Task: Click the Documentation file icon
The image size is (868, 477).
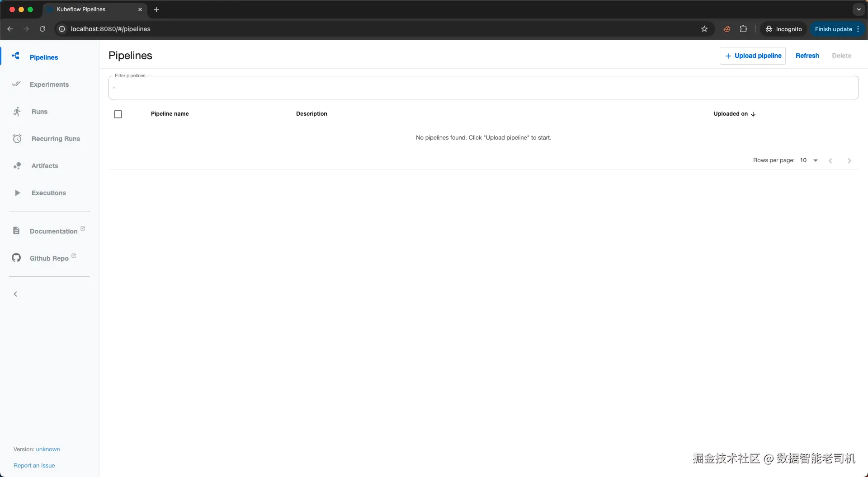Action: [16, 230]
